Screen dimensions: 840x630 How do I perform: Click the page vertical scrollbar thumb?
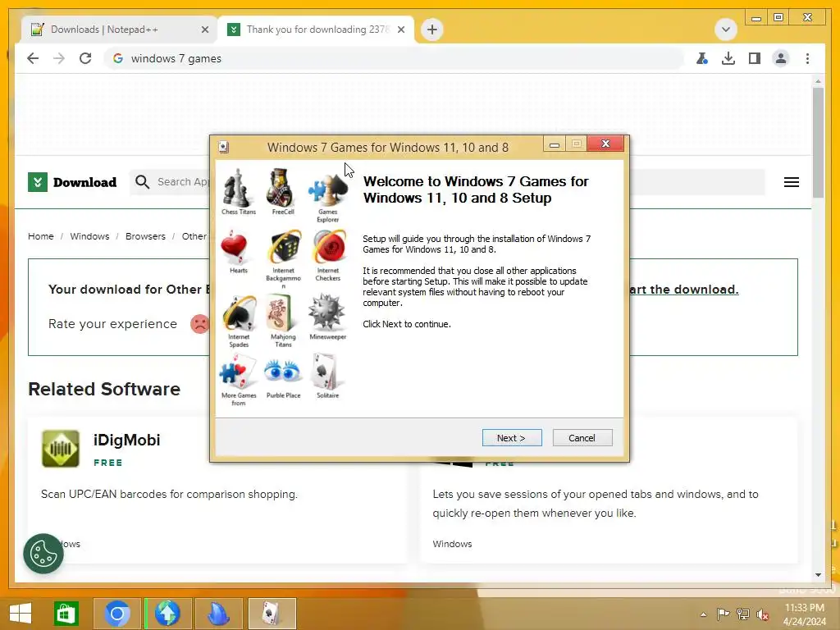coord(818,142)
